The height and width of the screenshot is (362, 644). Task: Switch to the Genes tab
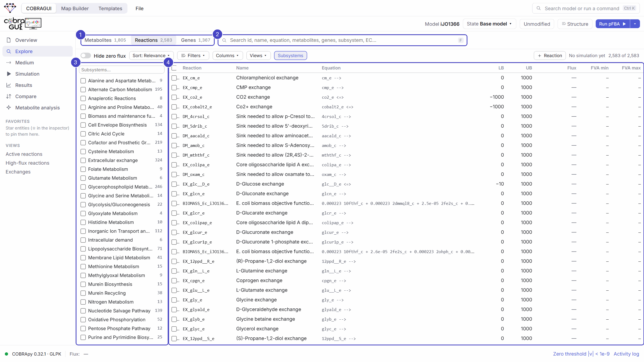click(x=195, y=40)
